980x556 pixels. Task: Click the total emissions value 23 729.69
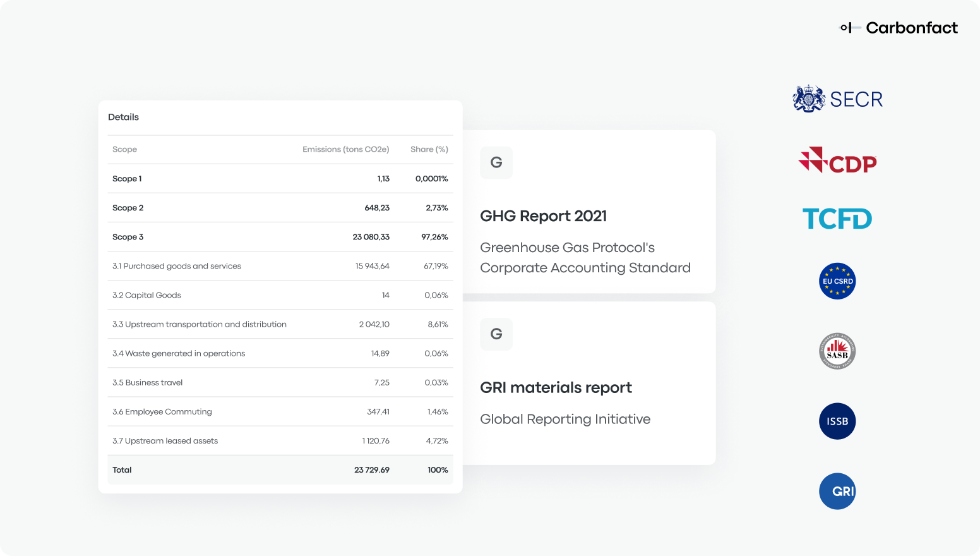click(x=372, y=470)
